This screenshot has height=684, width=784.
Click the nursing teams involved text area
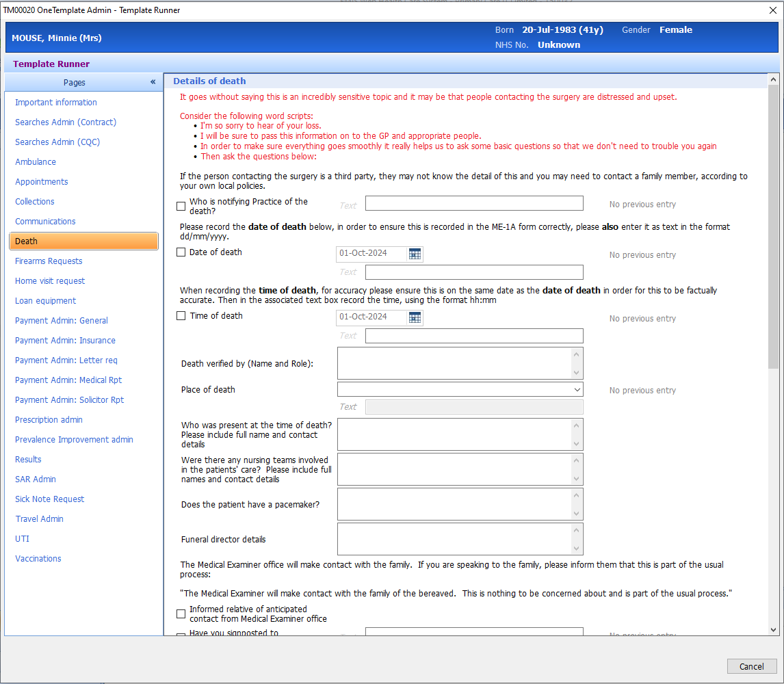(x=454, y=469)
